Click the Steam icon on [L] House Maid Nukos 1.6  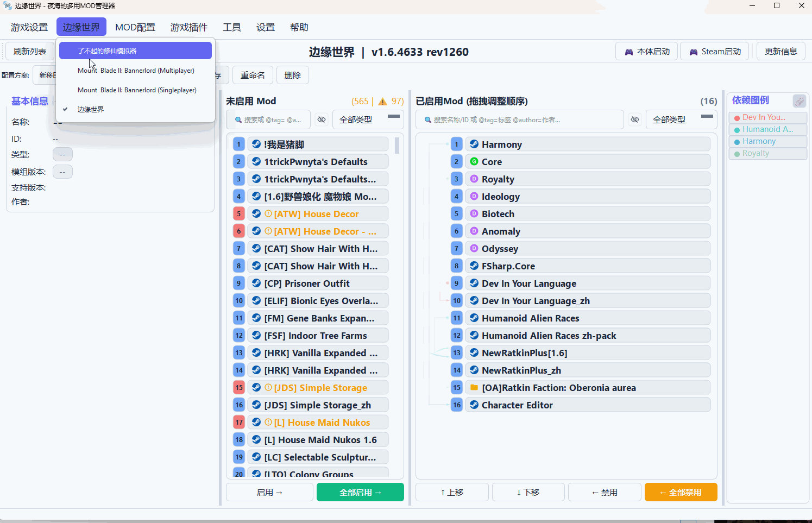coord(256,439)
